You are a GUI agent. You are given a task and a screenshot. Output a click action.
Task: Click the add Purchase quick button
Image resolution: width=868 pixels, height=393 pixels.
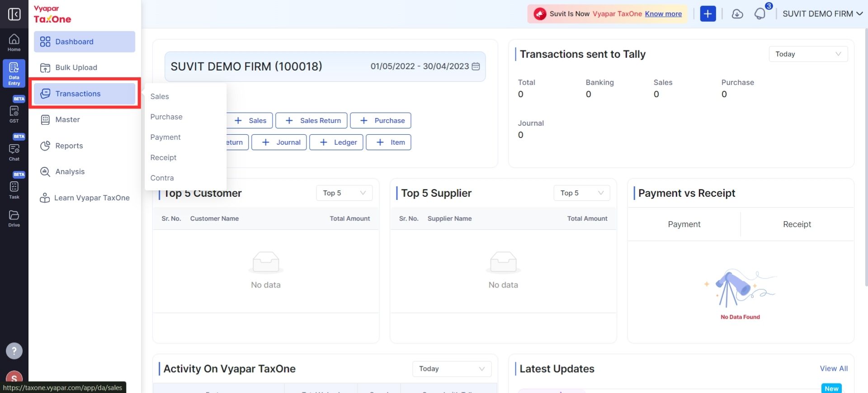pyautogui.click(x=381, y=121)
